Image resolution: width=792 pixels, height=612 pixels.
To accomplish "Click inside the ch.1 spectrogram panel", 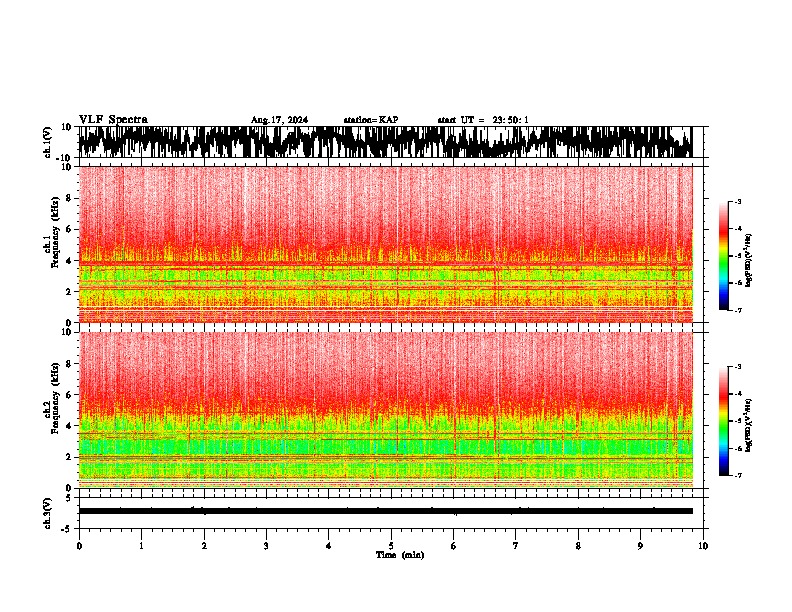I will pos(386,244).
